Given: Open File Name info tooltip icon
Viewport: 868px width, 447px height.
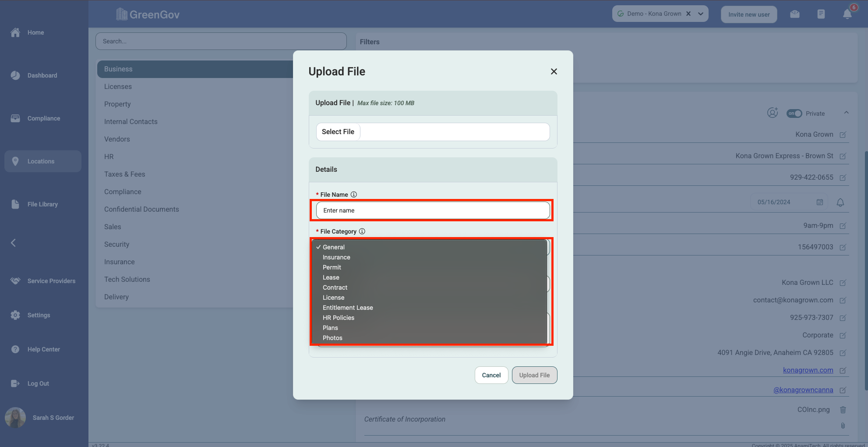Looking at the screenshot, I should click(354, 195).
